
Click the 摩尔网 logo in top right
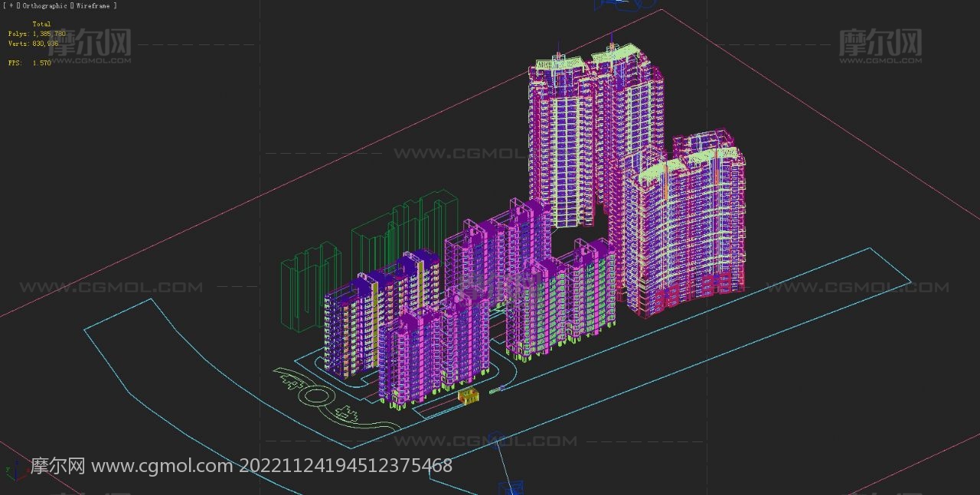(x=880, y=44)
